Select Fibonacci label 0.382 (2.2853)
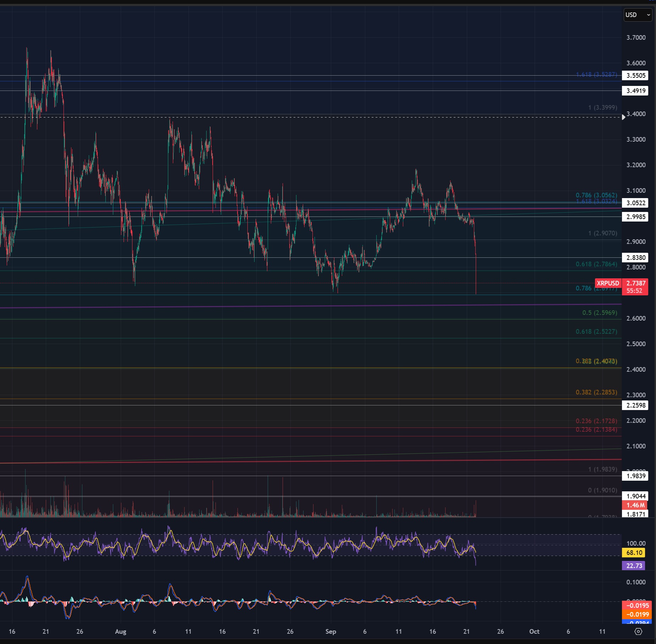656x644 pixels. coord(596,392)
